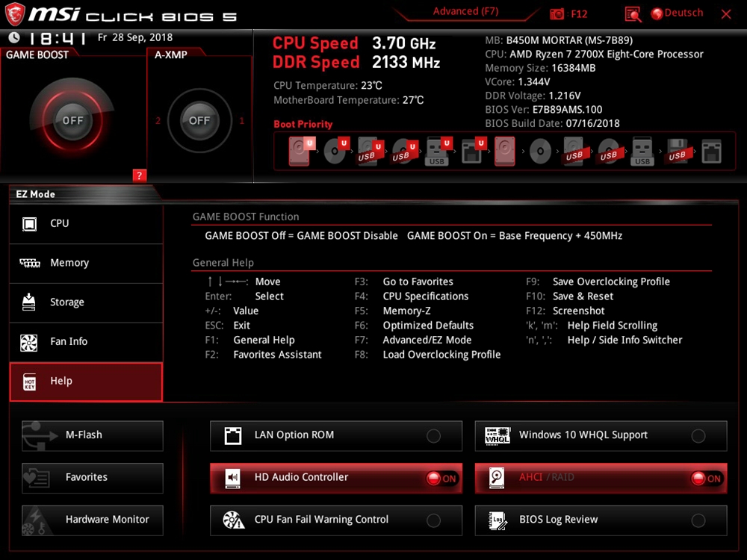Click the BIOS Build Date '07/16/2018'
This screenshot has height=560, width=747.
click(592, 123)
